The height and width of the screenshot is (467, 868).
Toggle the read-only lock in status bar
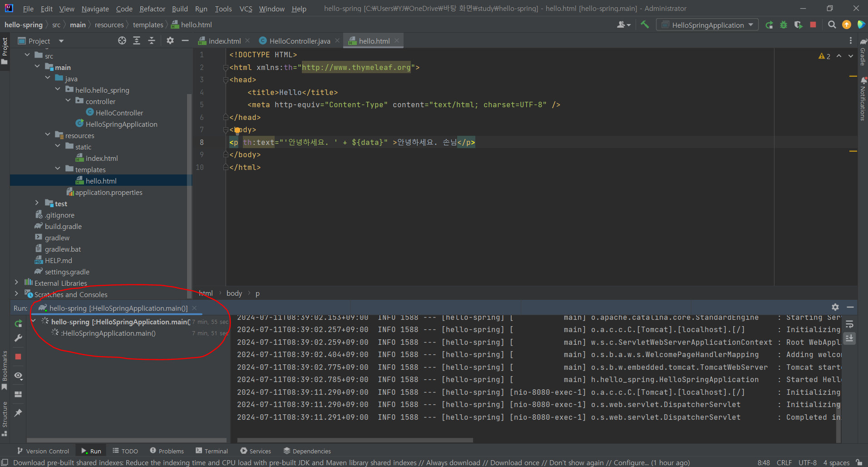(x=858, y=462)
